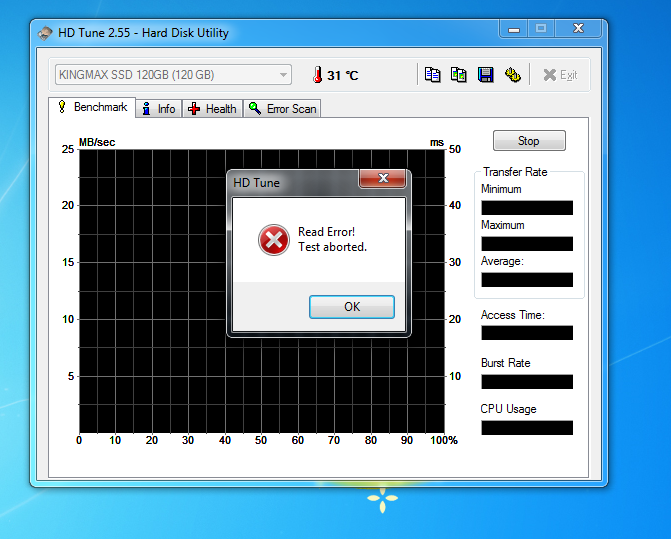Viewport: 671px width, 539px height.
Task: Click OK in the Read Error dialog
Action: [x=352, y=307]
